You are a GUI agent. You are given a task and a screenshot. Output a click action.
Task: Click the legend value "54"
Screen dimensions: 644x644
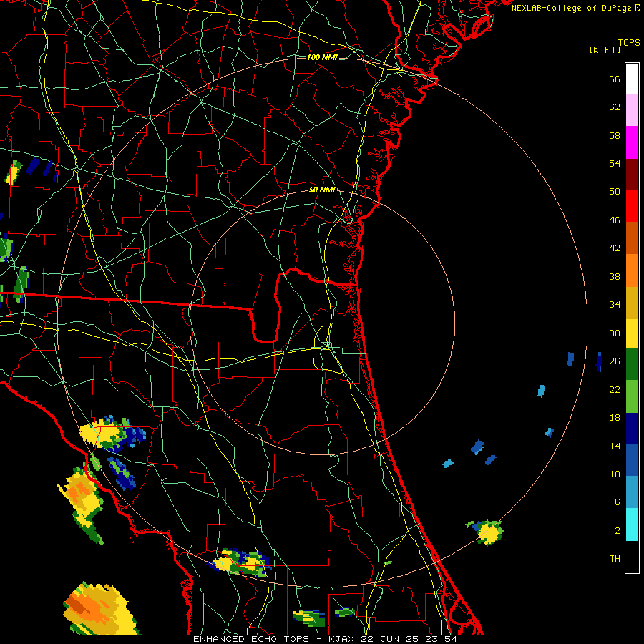(615, 163)
